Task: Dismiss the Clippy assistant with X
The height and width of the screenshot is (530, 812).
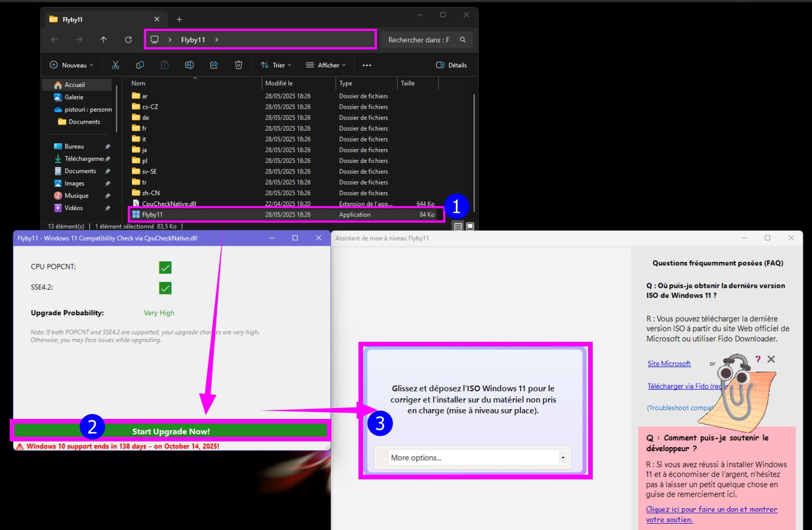Action: 771,359
